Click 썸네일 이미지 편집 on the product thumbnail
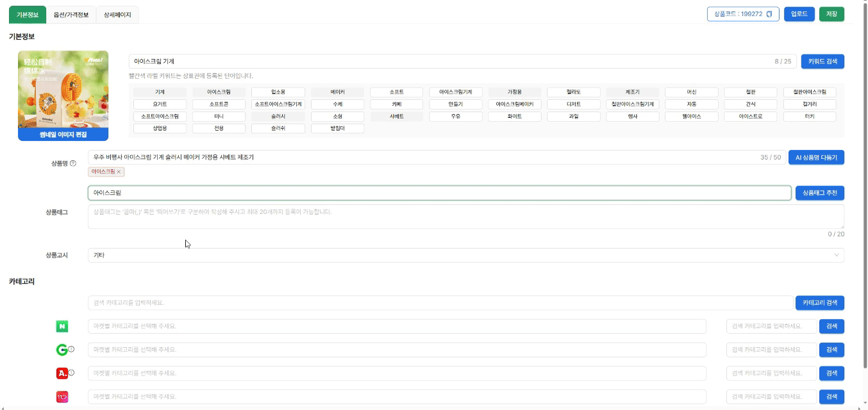Screen dimensions: 868x410 (63, 135)
